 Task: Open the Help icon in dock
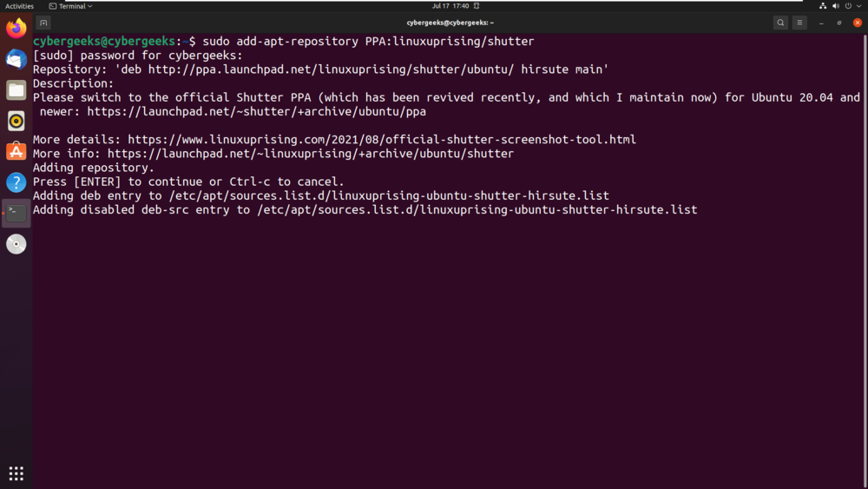pyautogui.click(x=16, y=182)
